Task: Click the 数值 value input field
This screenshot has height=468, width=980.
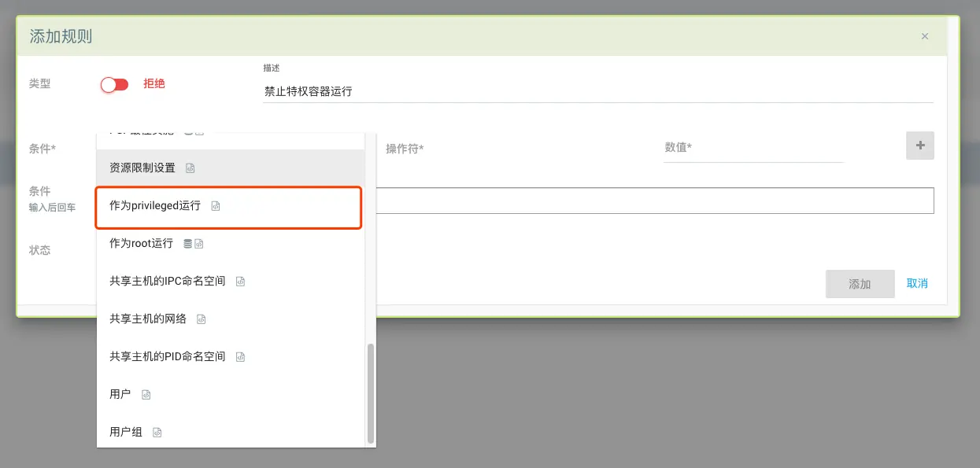Action: (x=753, y=148)
